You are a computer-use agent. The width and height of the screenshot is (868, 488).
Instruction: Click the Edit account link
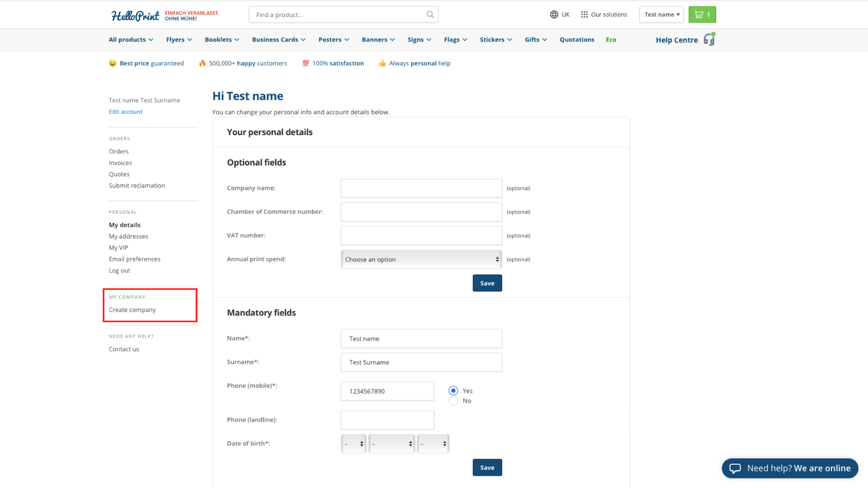tap(126, 112)
